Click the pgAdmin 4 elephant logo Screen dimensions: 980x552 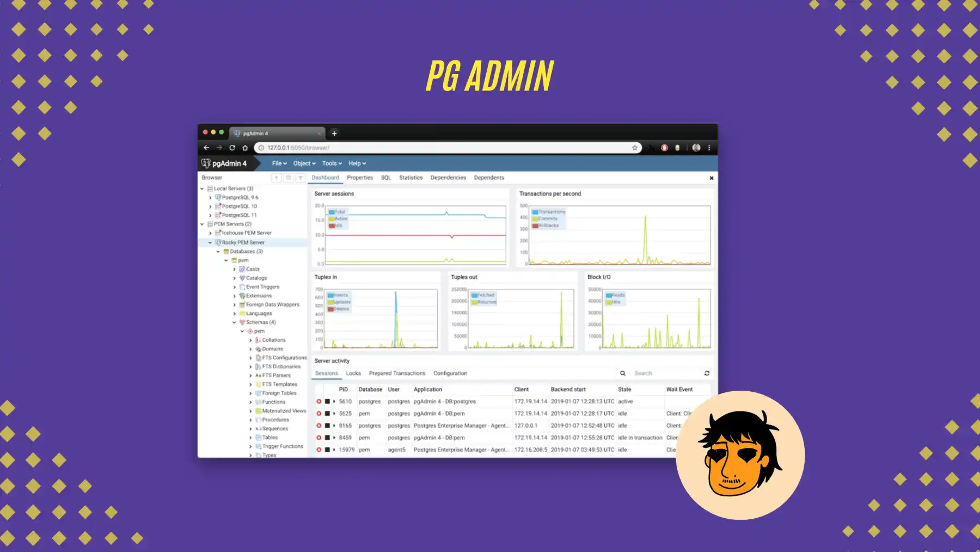206,163
